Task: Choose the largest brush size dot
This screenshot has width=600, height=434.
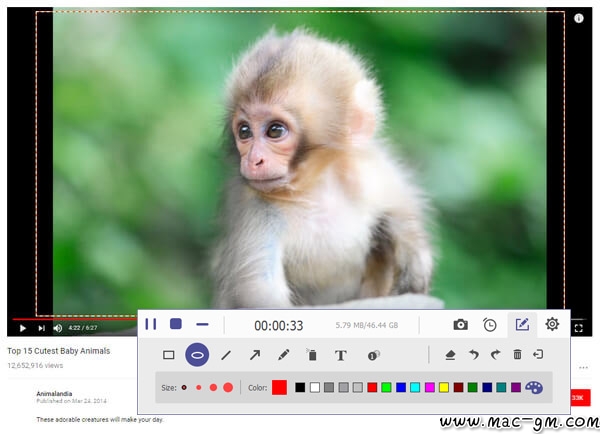Action: pyautogui.click(x=228, y=387)
